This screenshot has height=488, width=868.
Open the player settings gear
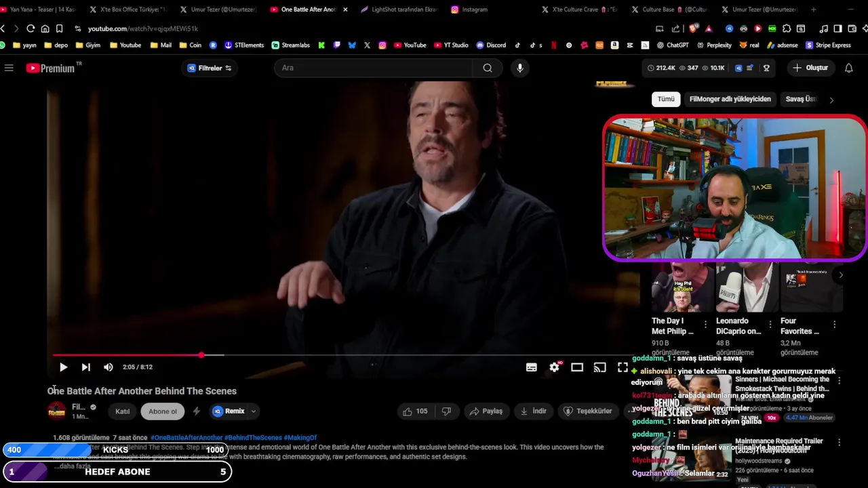[x=555, y=367]
